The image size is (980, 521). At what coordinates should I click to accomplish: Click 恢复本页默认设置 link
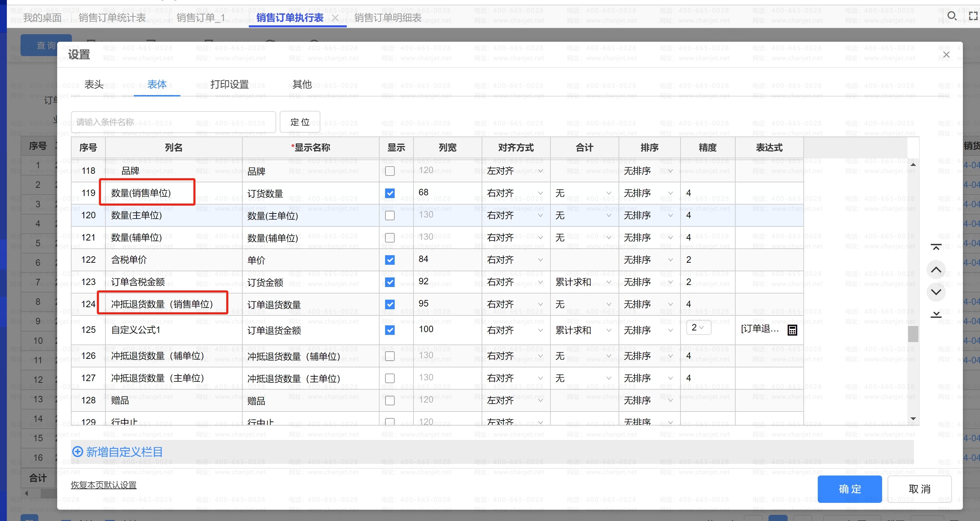coord(103,485)
